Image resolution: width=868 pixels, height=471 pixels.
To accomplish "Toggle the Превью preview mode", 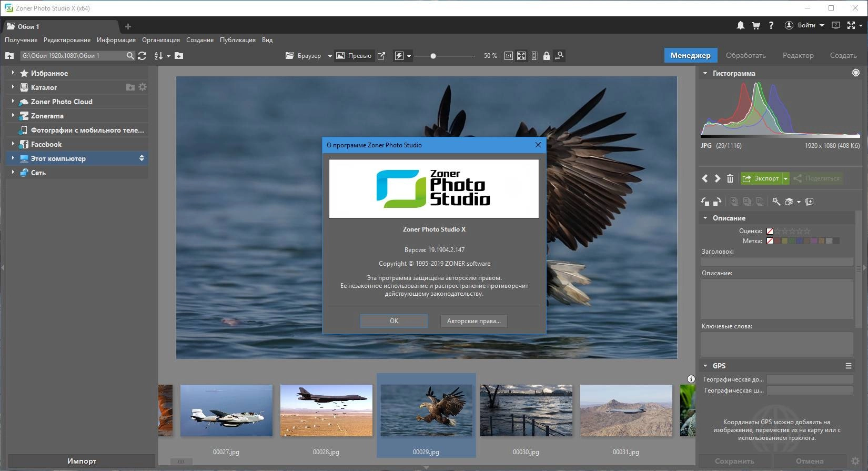I will [x=354, y=55].
